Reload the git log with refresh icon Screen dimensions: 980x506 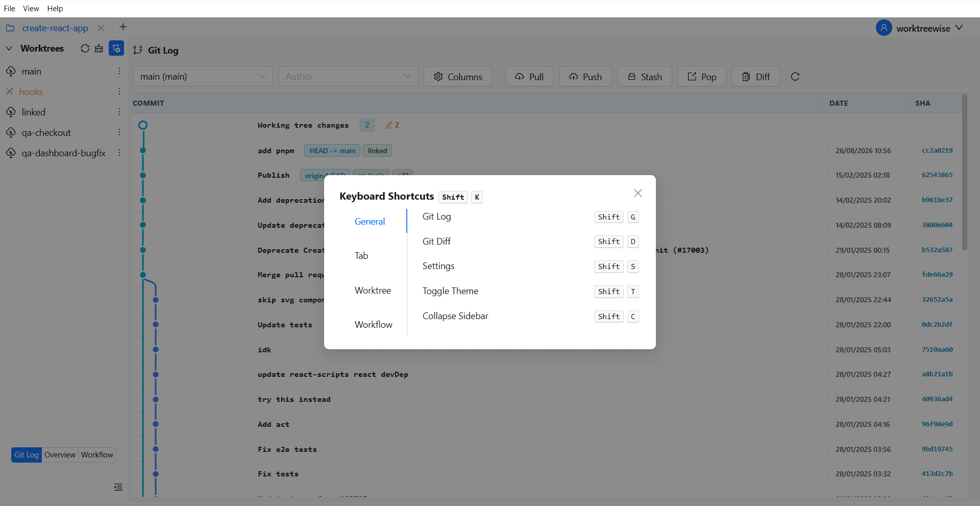pos(795,77)
